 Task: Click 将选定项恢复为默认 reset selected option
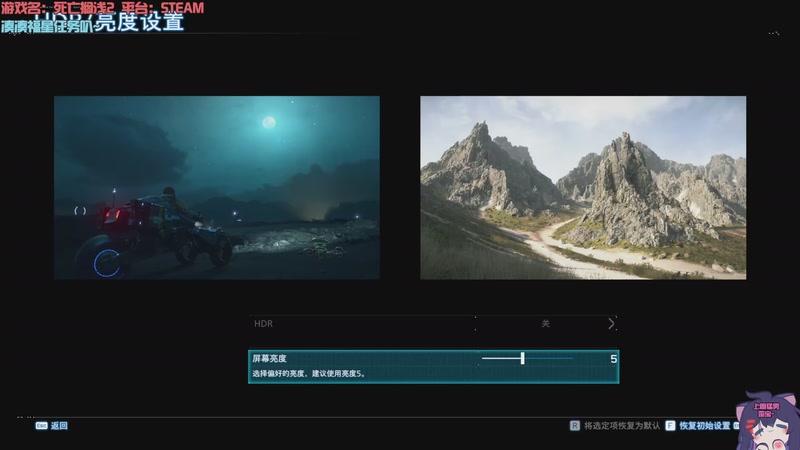622,426
